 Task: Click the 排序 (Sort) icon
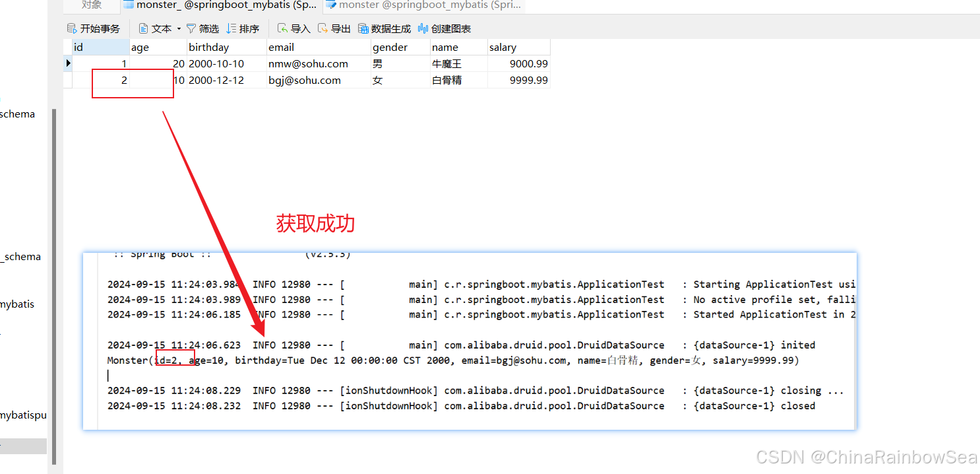(231, 28)
